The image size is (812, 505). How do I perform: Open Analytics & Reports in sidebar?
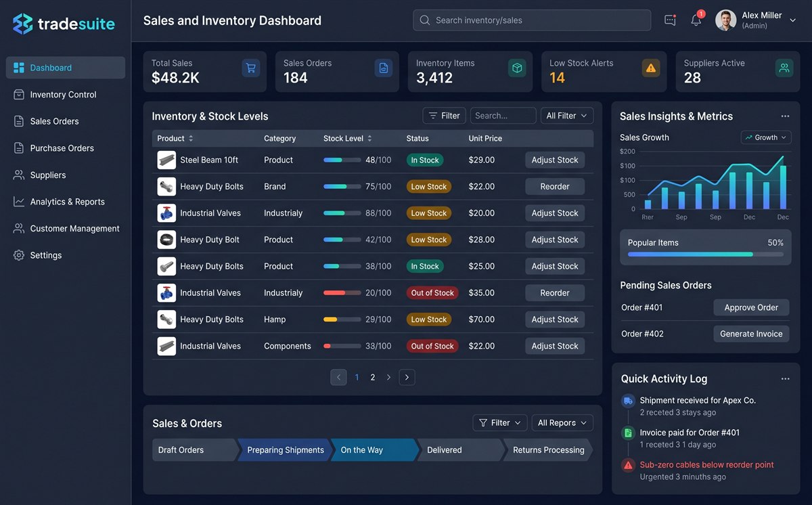[66, 202]
